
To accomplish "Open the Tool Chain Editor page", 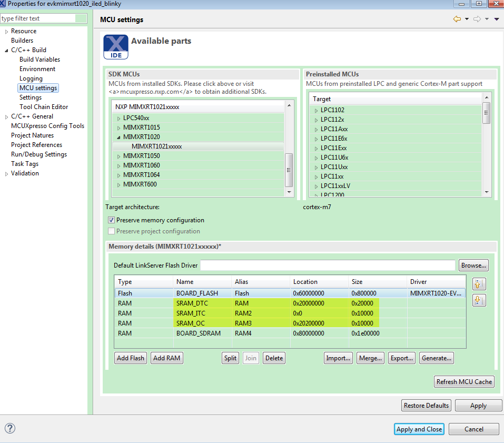I will pos(44,107).
